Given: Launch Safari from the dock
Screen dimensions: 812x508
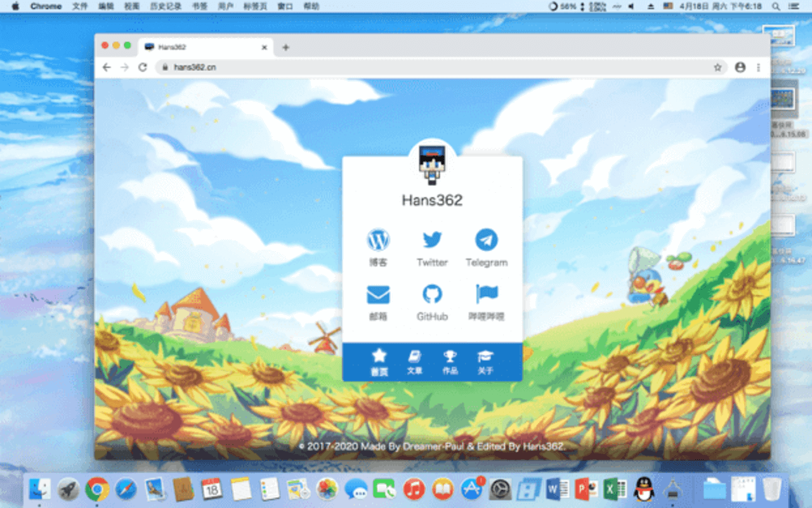Looking at the screenshot, I should coord(126,489).
